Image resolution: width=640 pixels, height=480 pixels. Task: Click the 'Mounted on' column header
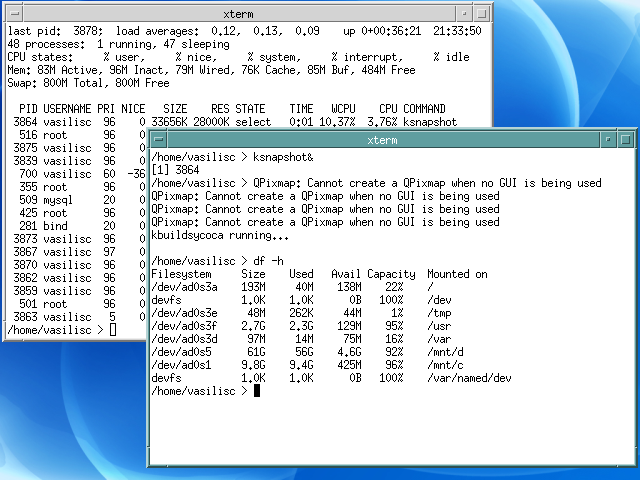pyautogui.click(x=457, y=274)
